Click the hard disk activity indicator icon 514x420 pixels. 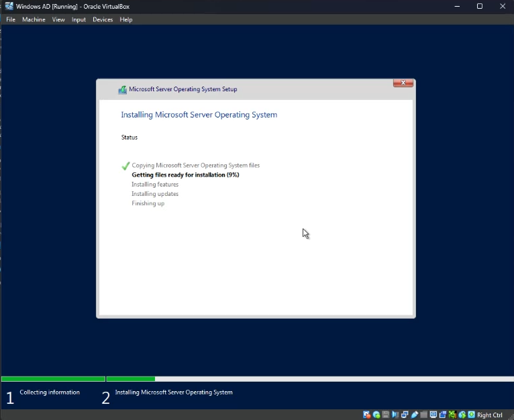pyautogui.click(x=367, y=415)
